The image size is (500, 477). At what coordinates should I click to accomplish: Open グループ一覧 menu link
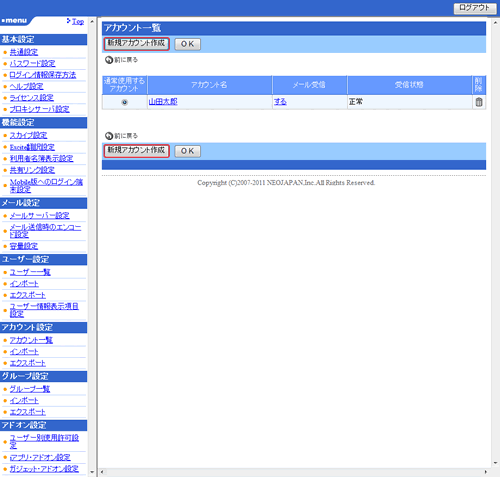(x=30, y=389)
